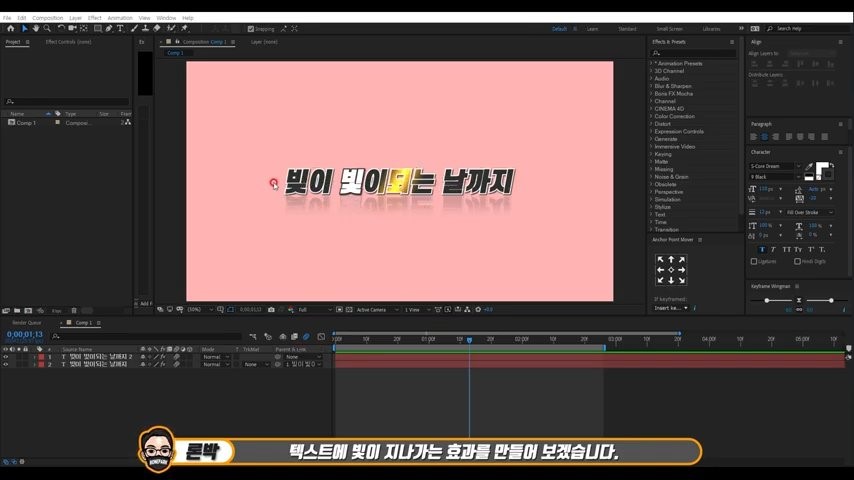The width and height of the screenshot is (854, 480).
Task: Hide layer 1 with its eye toggle
Action: pos(5,357)
